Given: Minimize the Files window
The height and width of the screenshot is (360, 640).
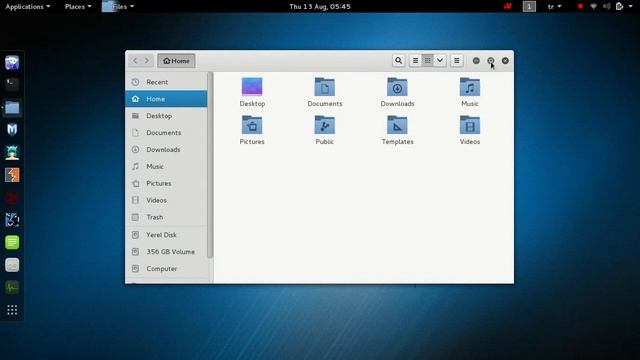Looking at the screenshot, I should (476, 60).
